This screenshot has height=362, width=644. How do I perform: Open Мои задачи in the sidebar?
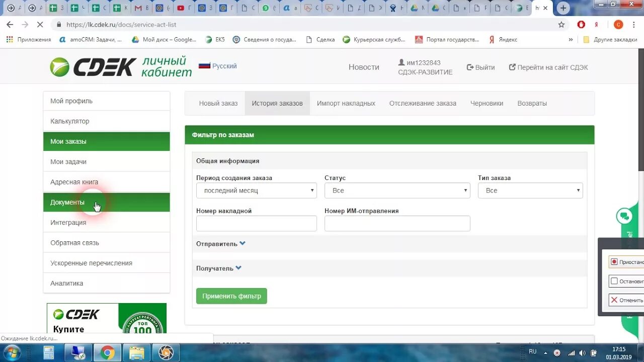point(107,161)
